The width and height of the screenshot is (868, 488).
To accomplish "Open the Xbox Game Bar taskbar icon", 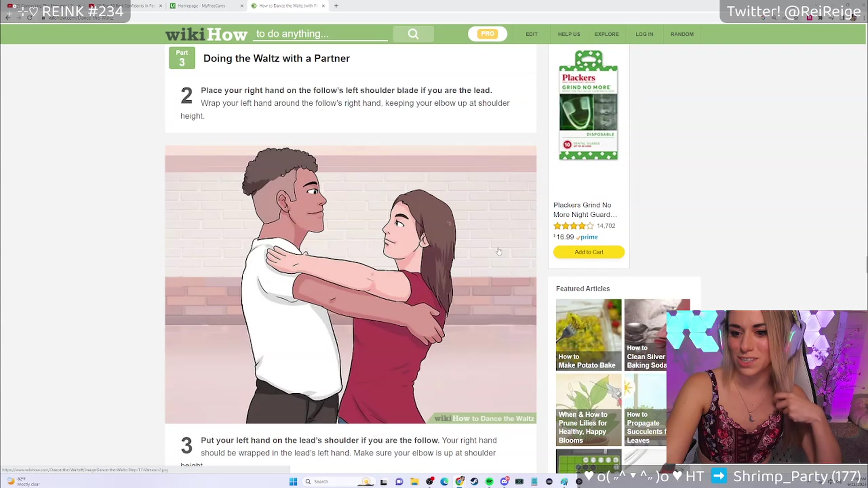I will pyautogui.click(x=519, y=482).
